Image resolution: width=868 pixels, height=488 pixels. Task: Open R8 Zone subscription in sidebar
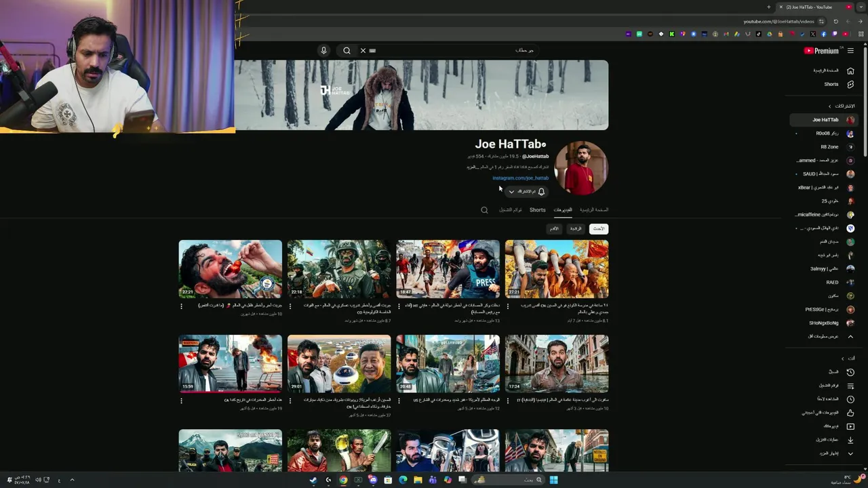point(823,146)
